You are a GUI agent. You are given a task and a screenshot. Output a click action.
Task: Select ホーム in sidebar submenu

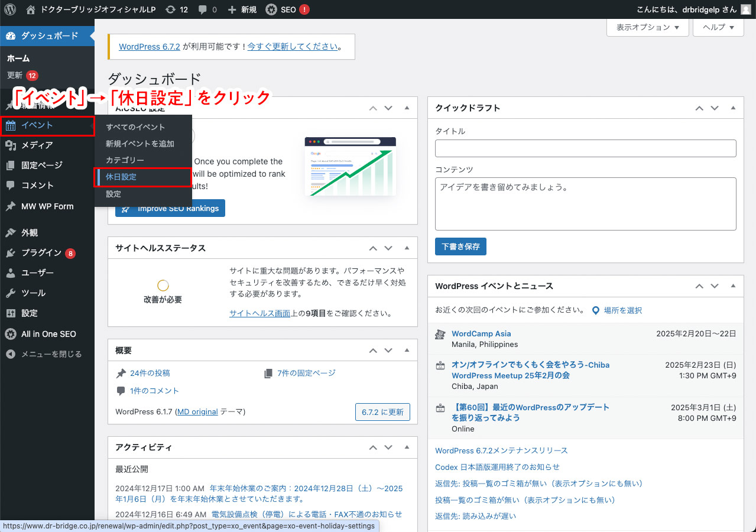pos(18,59)
